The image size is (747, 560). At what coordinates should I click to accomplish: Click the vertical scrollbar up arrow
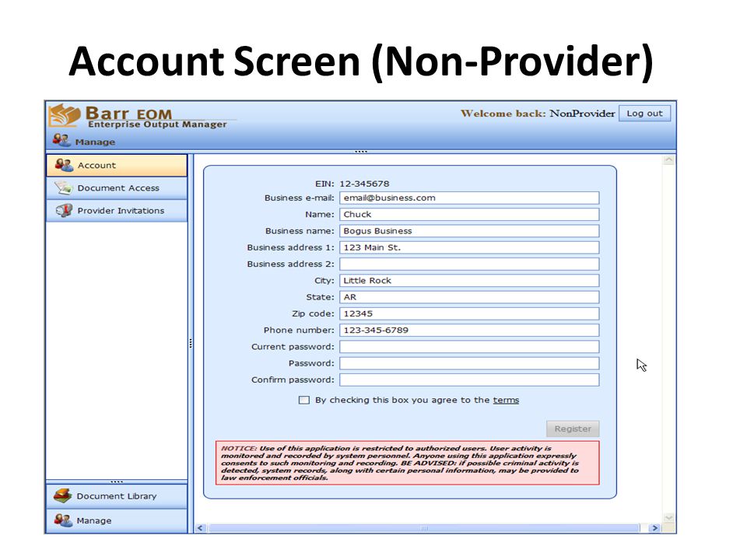coord(669,160)
